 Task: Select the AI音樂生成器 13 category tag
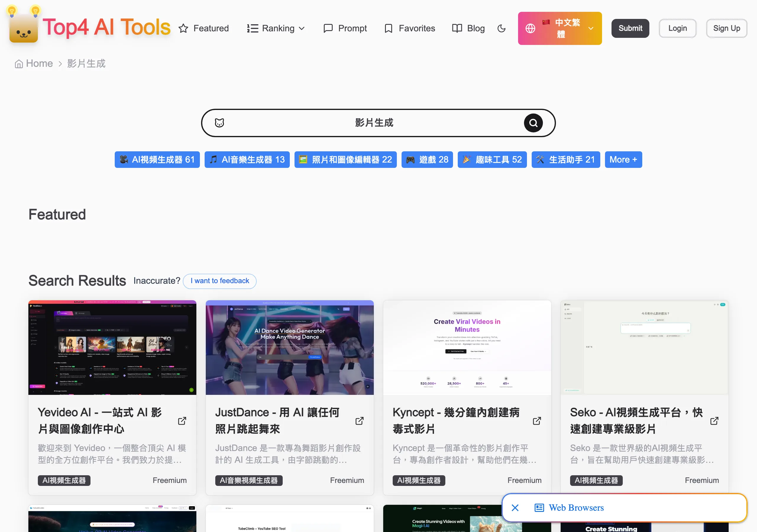(x=247, y=160)
